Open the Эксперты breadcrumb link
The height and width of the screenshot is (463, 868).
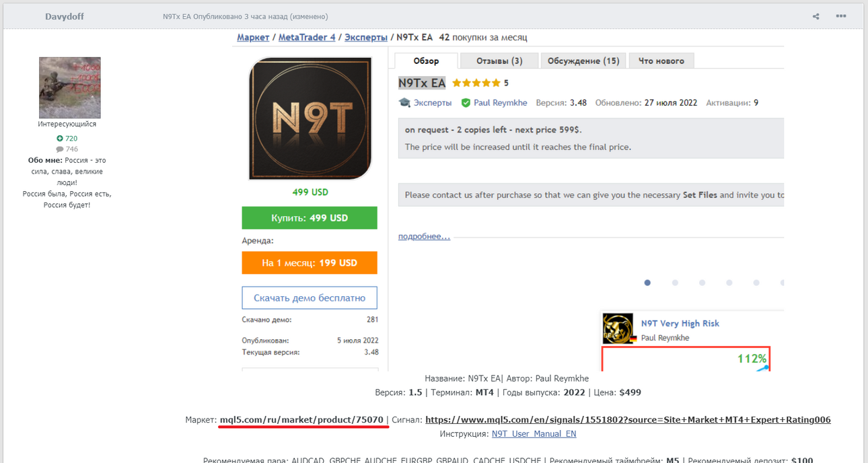coord(366,38)
